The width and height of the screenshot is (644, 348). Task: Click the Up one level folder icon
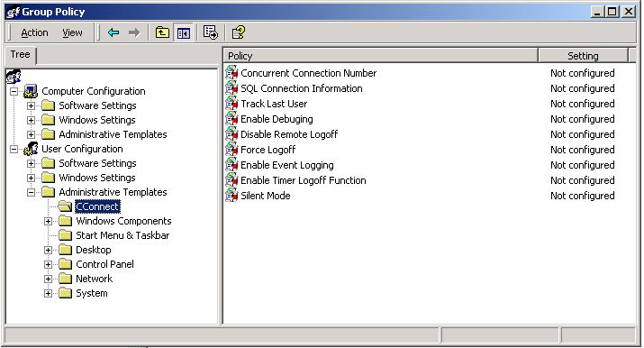162,32
